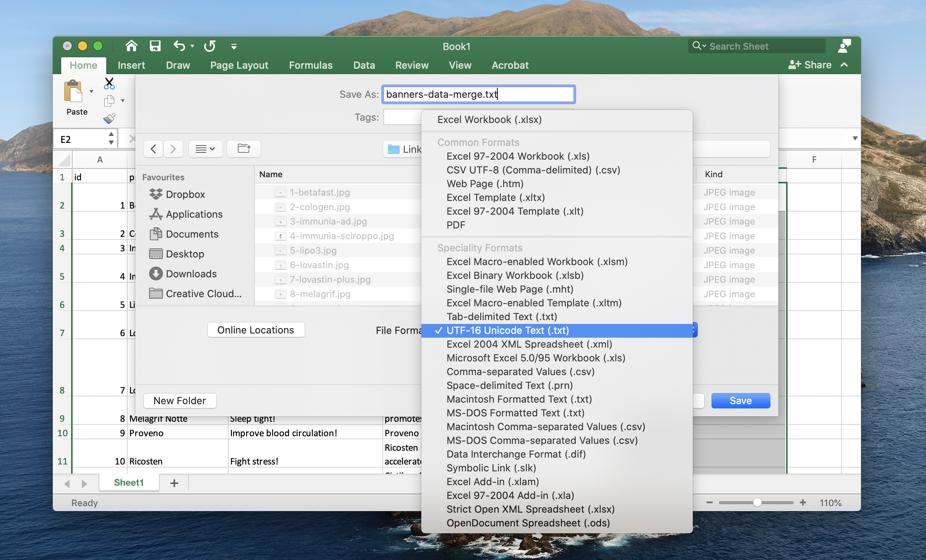
Task: Click the user feedback icon
Action: (844, 46)
